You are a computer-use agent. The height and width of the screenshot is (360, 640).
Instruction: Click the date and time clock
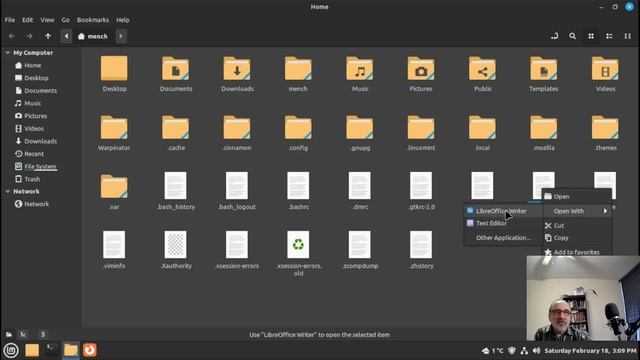coord(590,351)
